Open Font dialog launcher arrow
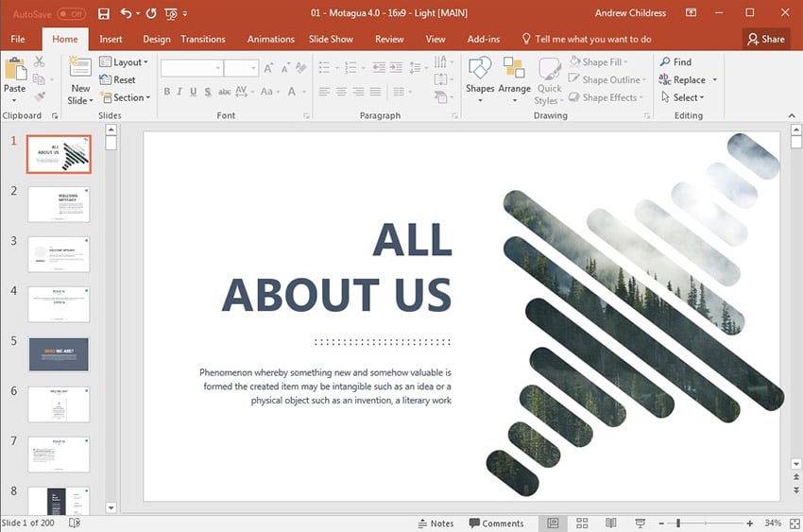 306,116
